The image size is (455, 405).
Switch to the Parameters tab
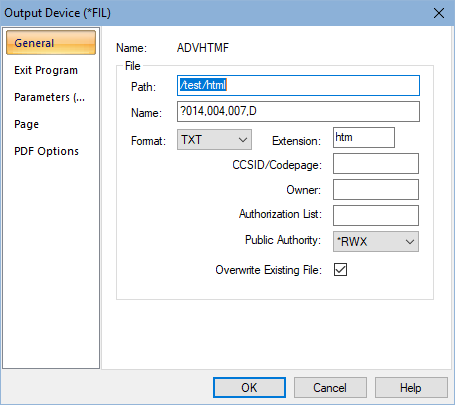coord(49,97)
